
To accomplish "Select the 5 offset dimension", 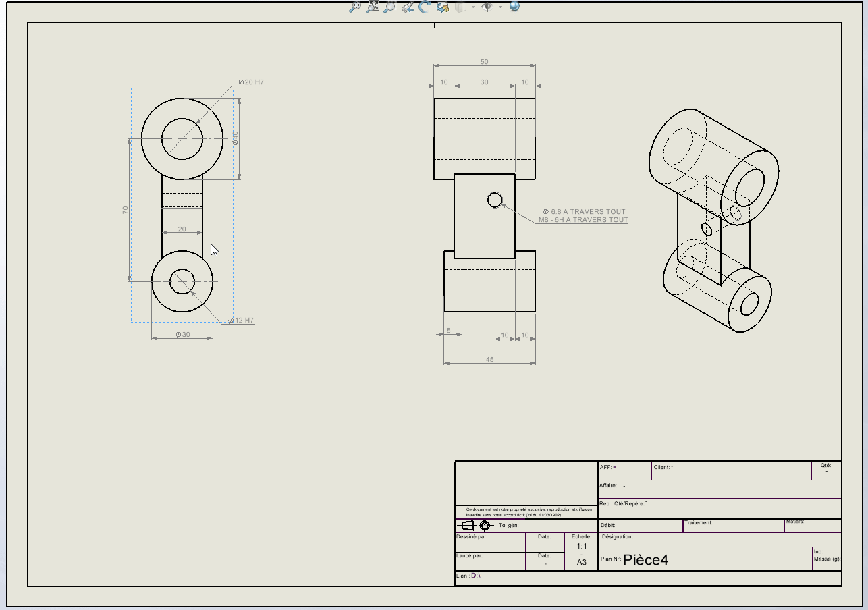I will (x=448, y=331).
